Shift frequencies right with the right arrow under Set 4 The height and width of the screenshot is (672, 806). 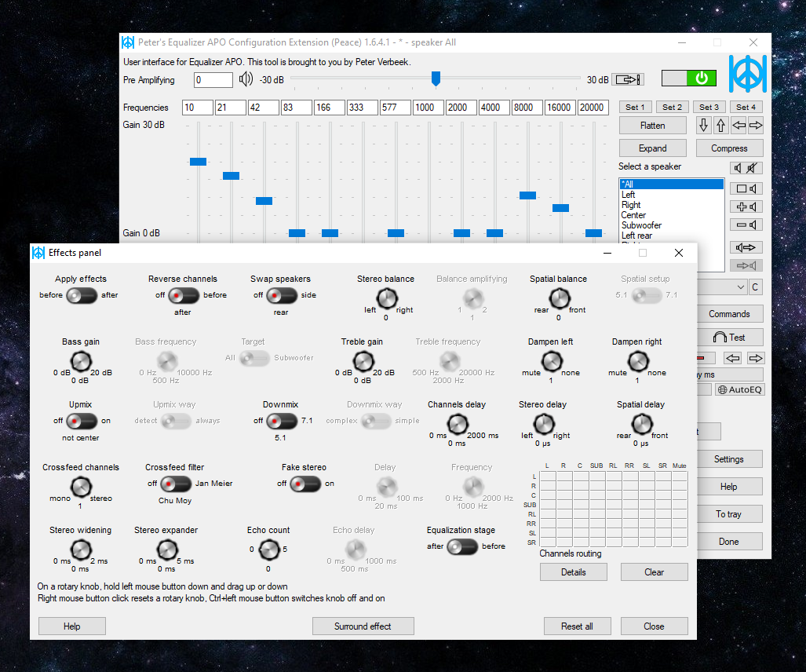[x=756, y=125]
